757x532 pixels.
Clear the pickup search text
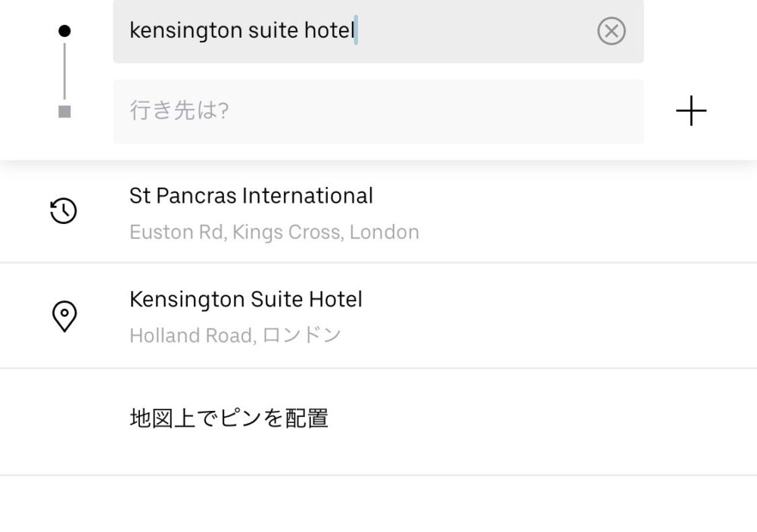(611, 32)
